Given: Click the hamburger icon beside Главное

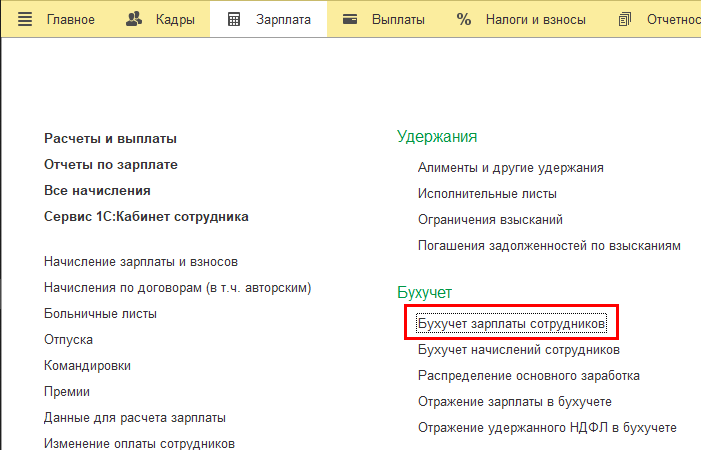Looking at the screenshot, I should click(x=26, y=19).
